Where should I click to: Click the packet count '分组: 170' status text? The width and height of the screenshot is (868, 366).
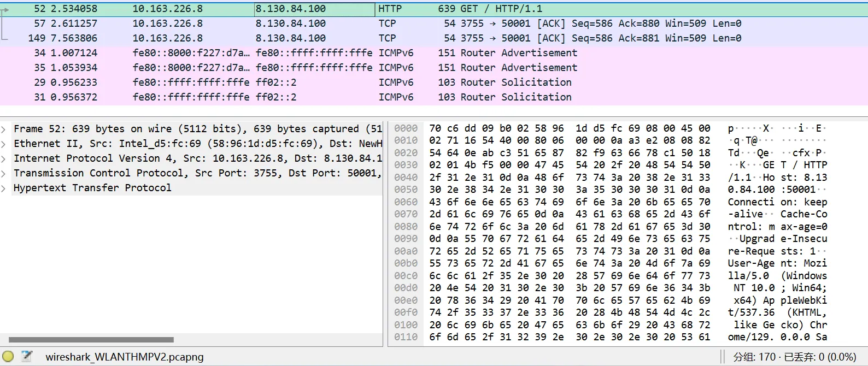pyautogui.click(x=754, y=357)
